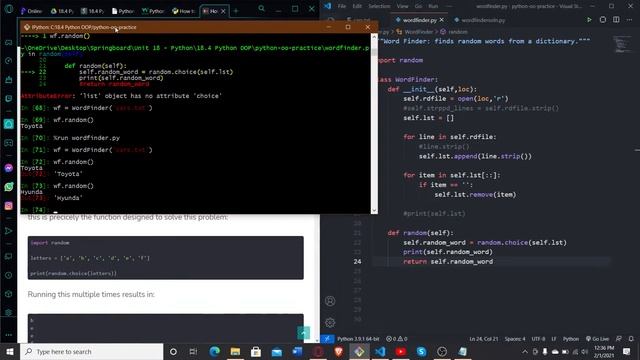Run the Python file with the play icon

click(589, 20)
